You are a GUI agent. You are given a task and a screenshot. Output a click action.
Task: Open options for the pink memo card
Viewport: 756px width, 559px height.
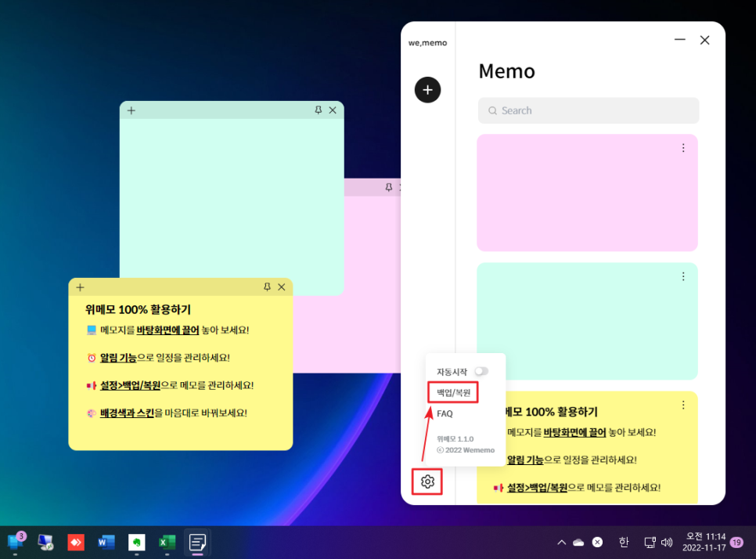683,148
